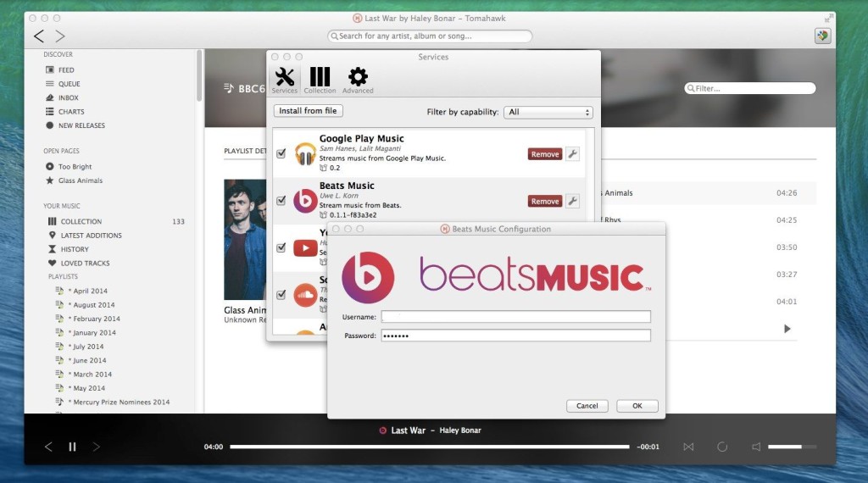Click the Beats Music service logo

click(x=305, y=200)
